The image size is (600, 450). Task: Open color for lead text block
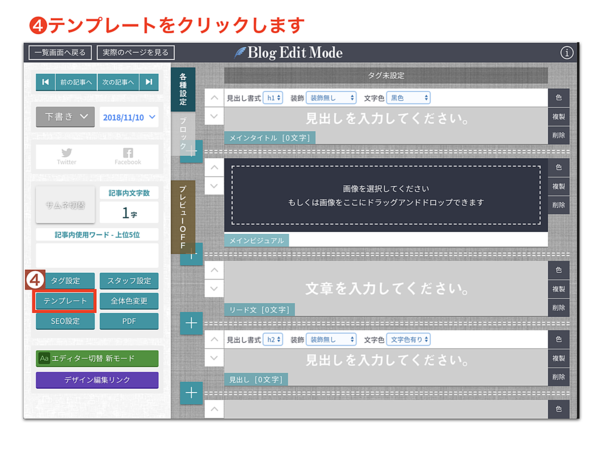(x=559, y=270)
